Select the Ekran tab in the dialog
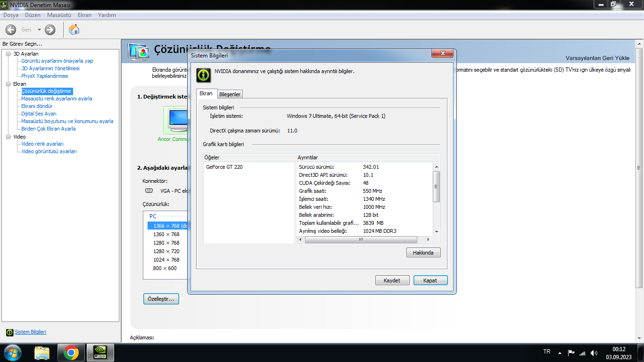 206,93
